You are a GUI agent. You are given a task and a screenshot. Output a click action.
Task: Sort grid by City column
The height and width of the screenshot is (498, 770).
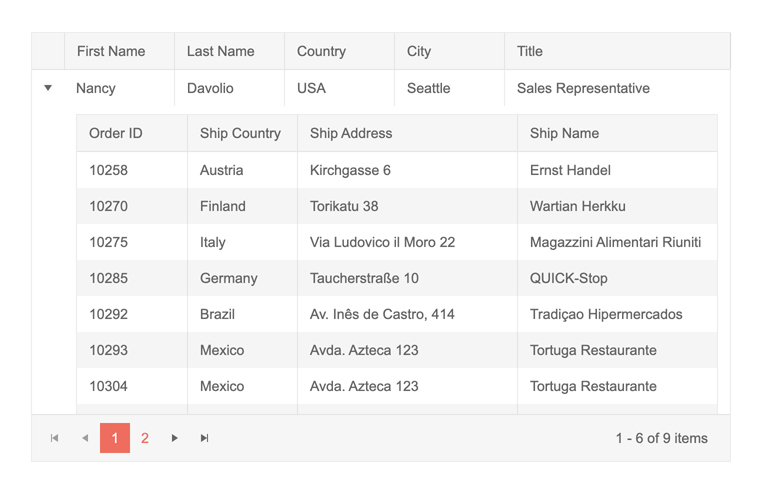(419, 51)
